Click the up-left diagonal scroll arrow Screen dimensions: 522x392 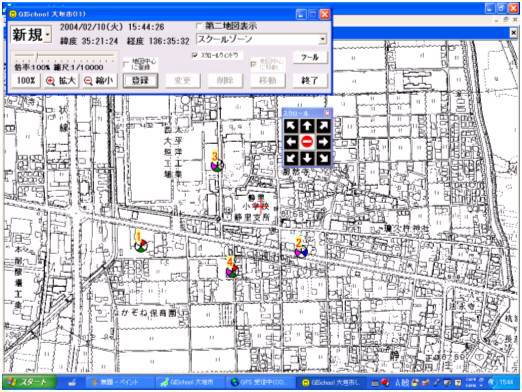coord(291,126)
